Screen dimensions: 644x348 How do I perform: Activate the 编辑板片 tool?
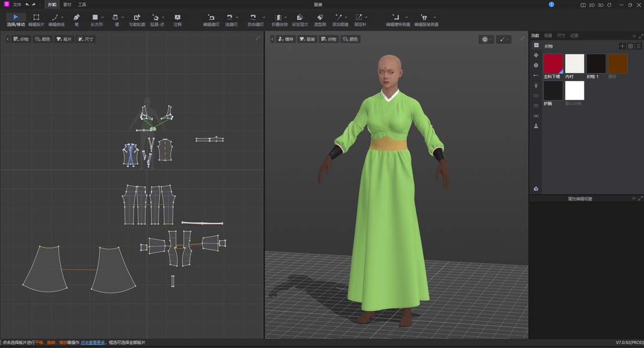coord(36,18)
